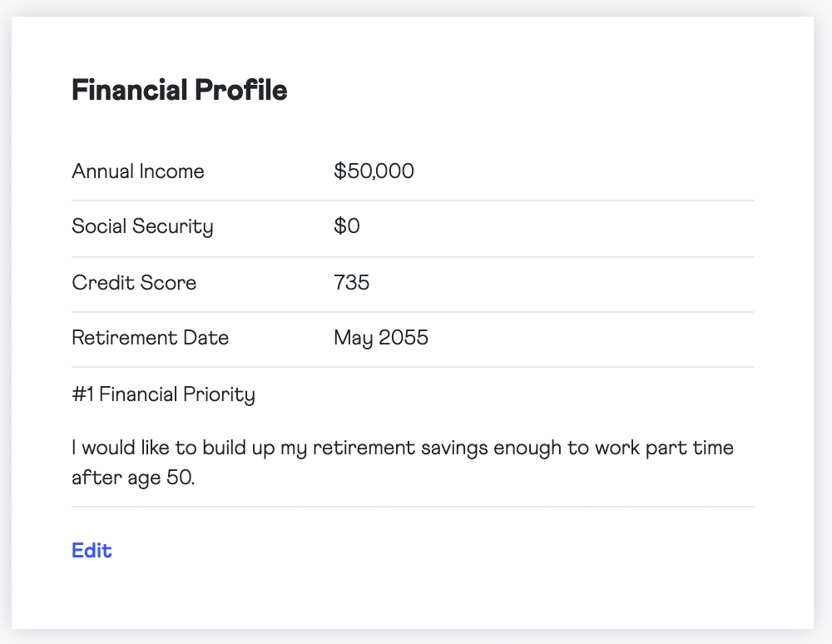Select the Annual Income label
Viewport: 832px width, 644px height.
[138, 171]
